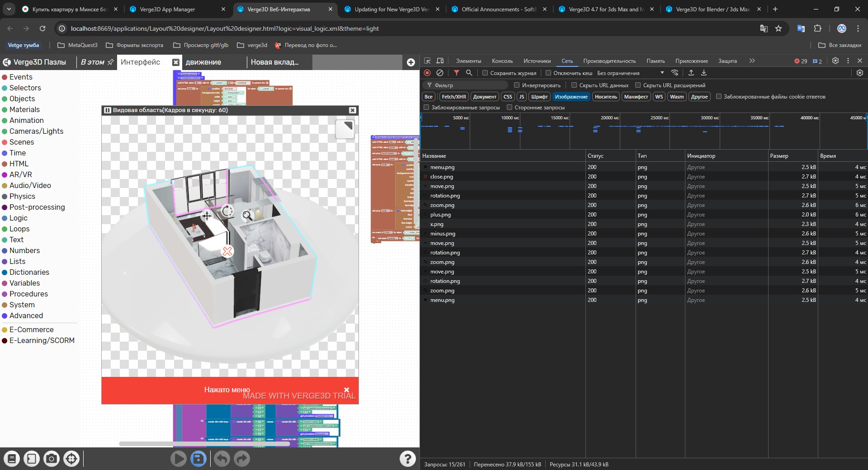Click the crosshair target icon in bottom toolbar

click(x=71, y=459)
